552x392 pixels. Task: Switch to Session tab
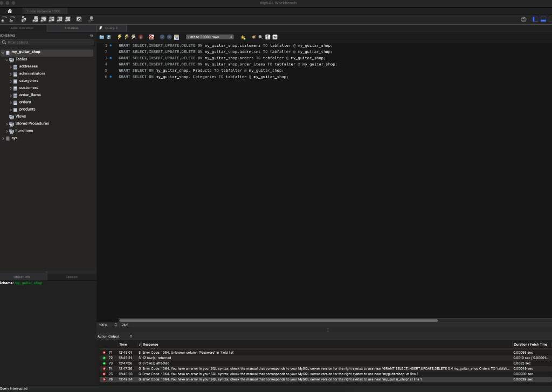(x=72, y=277)
